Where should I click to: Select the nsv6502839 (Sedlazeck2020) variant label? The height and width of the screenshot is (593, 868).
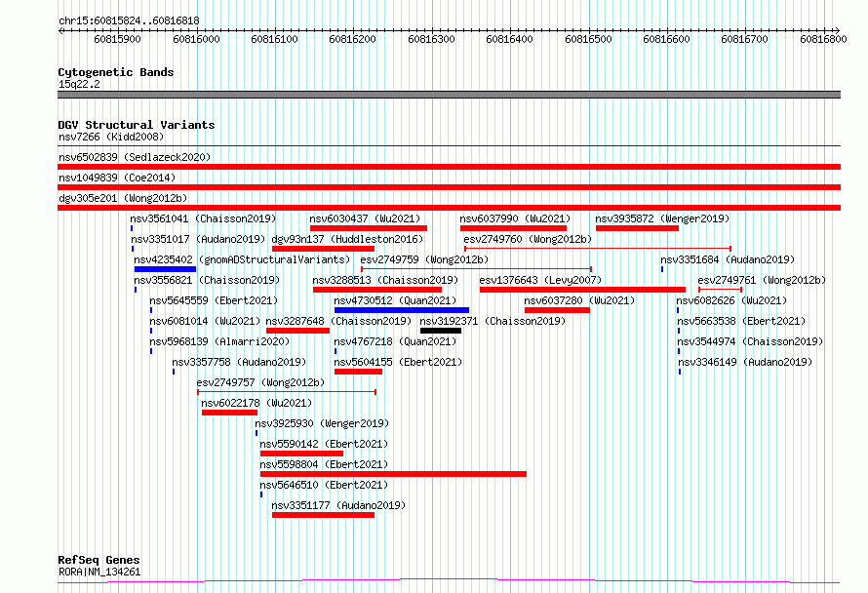click(135, 157)
